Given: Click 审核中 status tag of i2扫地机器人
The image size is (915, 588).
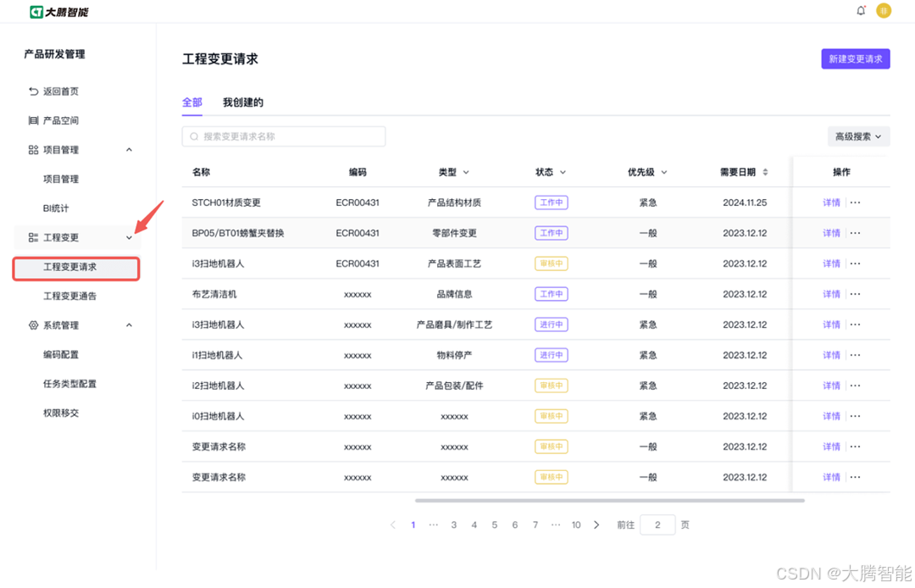Looking at the screenshot, I should point(551,386).
